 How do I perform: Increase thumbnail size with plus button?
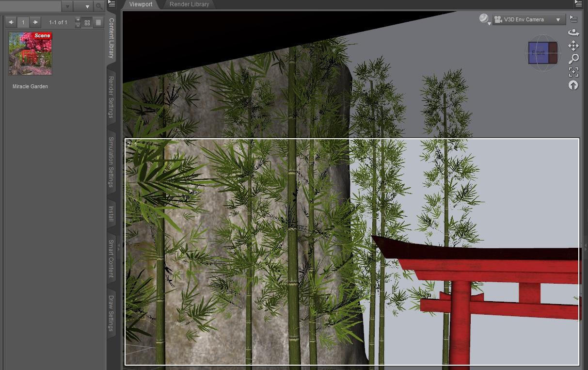click(x=78, y=19)
